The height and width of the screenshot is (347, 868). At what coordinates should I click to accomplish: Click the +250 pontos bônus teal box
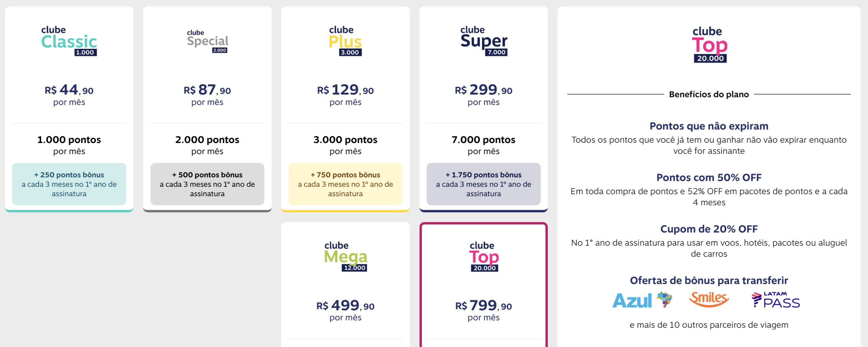pos(69,184)
